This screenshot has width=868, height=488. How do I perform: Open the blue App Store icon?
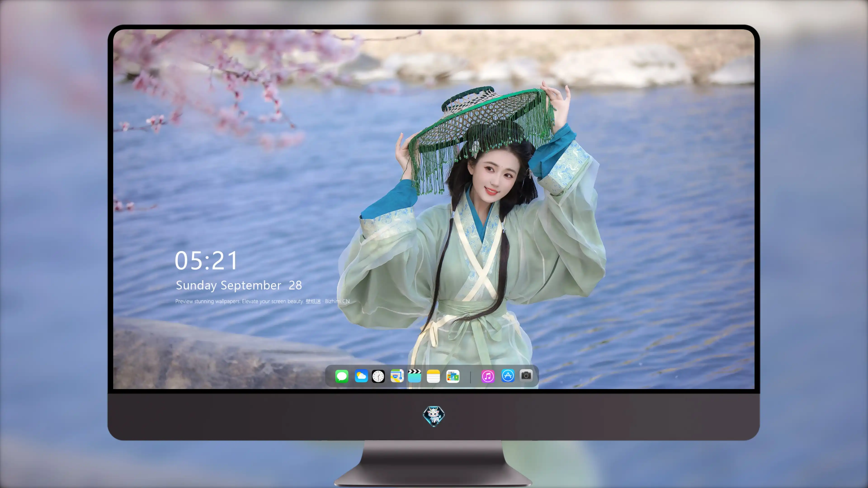[x=507, y=375]
